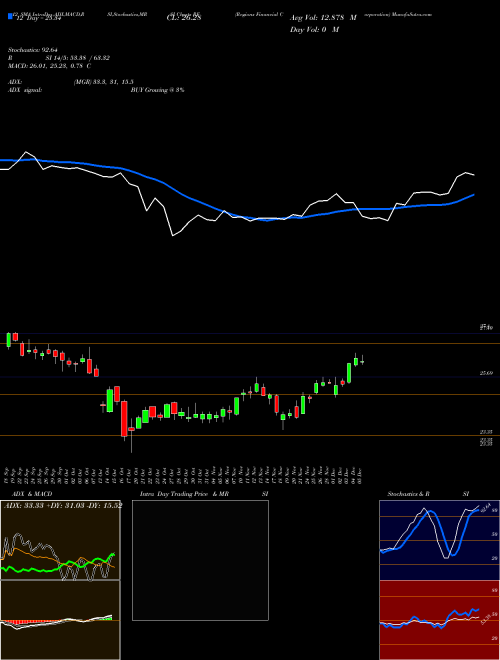Open the MunafaSutra.com watermark link text
Image resolution: width=500 pixels, height=660 pixels.
[x=411, y=14]
